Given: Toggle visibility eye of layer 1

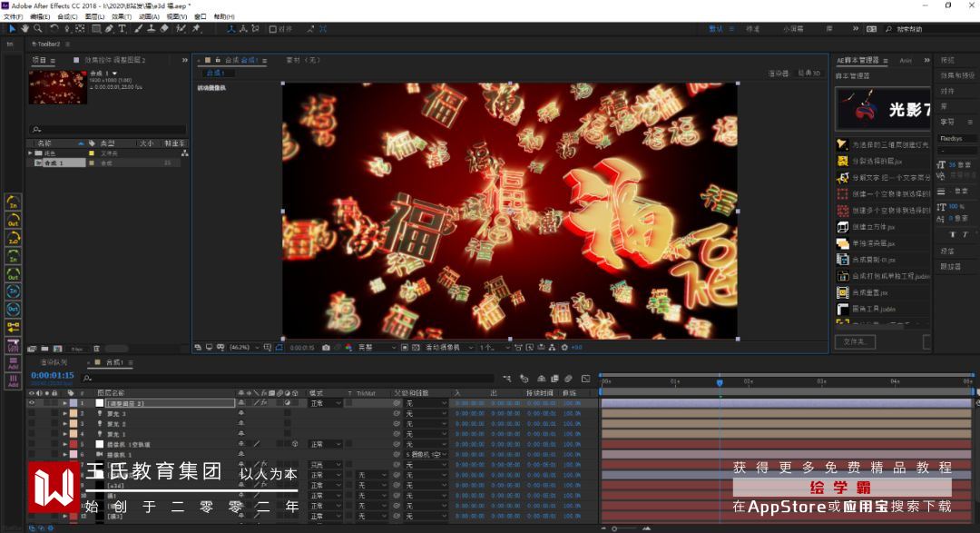Looking at the screenshot, I should (32, 402).
